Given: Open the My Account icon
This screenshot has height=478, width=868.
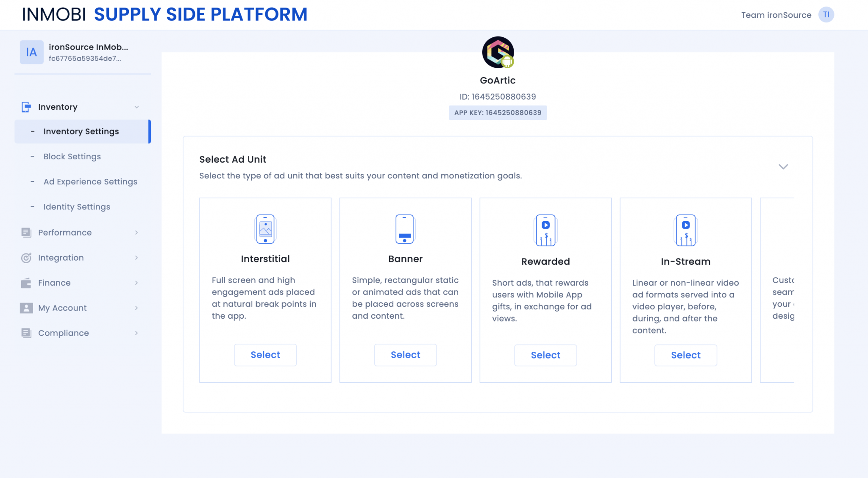Looking at the screenshot, I should point(25,308).
